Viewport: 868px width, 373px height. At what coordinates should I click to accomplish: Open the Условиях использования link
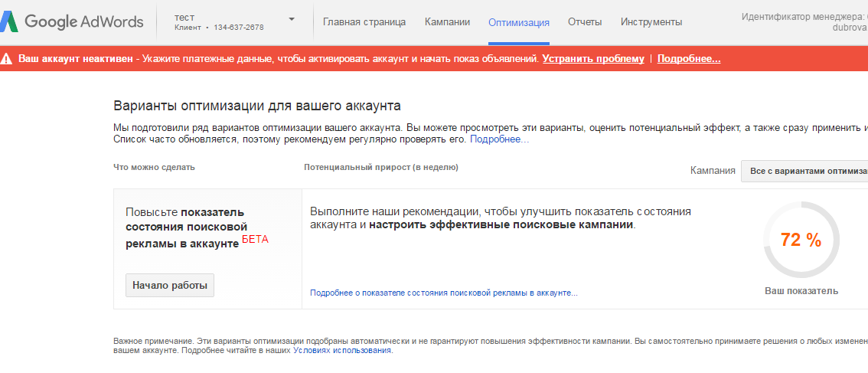click(x=342, y=350)
